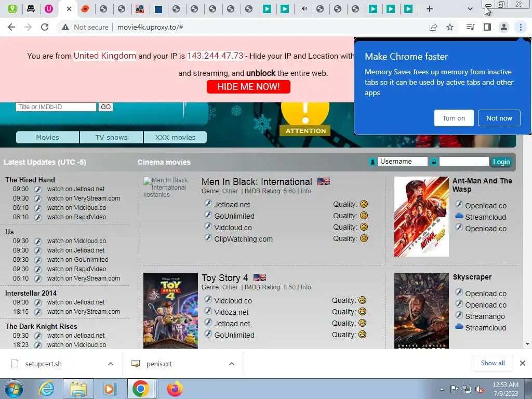Image resolution: width=532 pixels, height=399 pixels.
Task: Click the muted volume tray icon
Action: pos(480,389)
